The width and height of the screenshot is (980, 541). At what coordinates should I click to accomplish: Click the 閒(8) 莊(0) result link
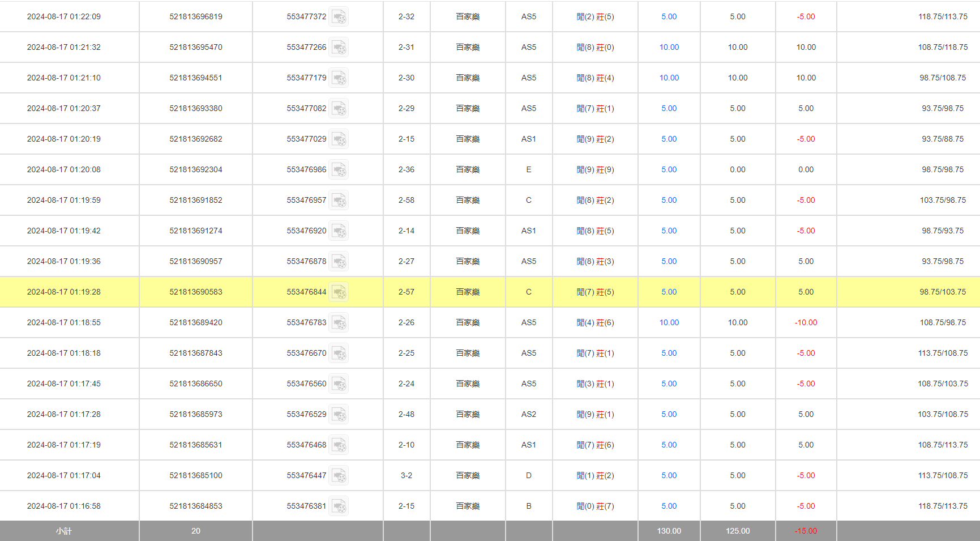(x=595, y=48)
